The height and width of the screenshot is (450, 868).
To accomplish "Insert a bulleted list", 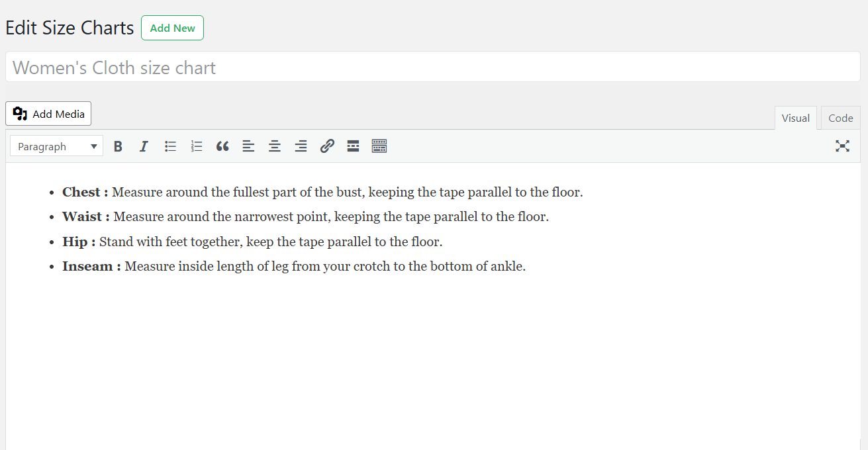I will pos(170,146).
